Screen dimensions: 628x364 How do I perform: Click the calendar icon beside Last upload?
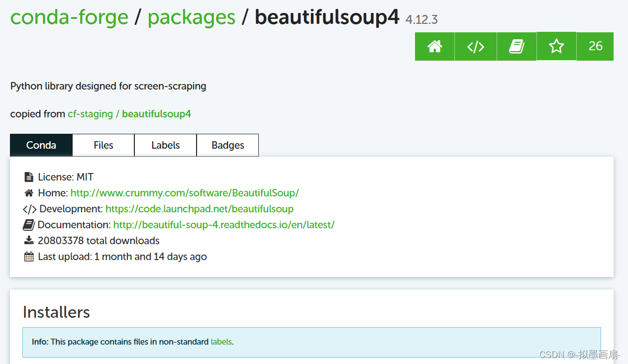(29, 257)
